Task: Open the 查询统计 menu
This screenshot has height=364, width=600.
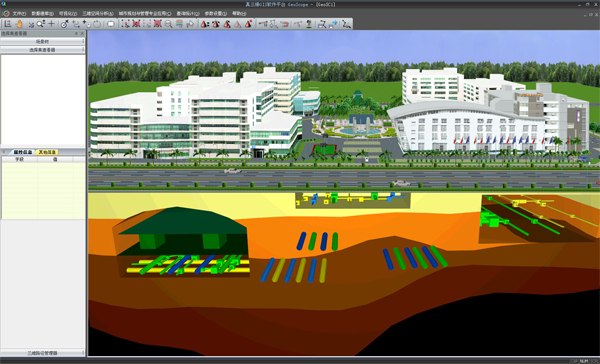Action: tap(188, 13)
